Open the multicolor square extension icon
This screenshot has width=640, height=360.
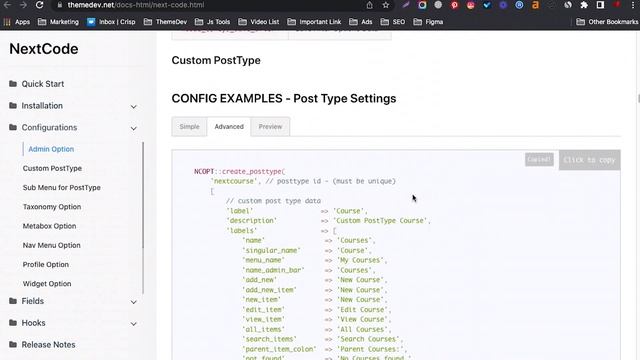click(x=422, y=5)
